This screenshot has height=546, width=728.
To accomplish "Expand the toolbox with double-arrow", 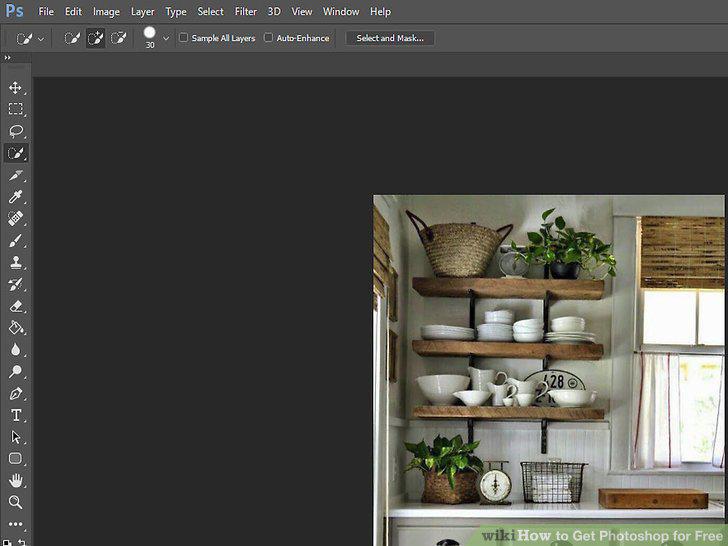I will pyautogui.click(x=7, y=58).
